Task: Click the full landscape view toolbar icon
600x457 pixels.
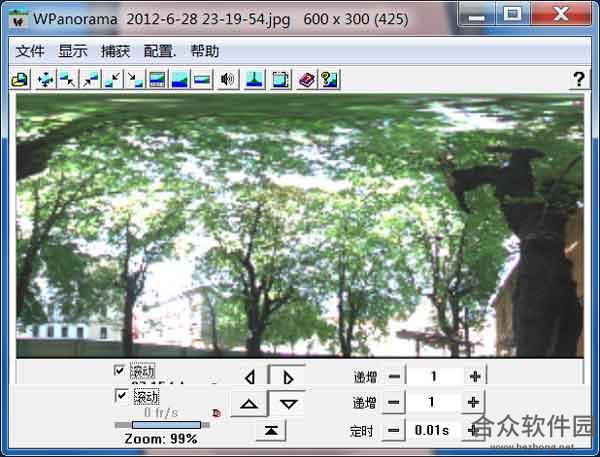Action: [179, 80]
